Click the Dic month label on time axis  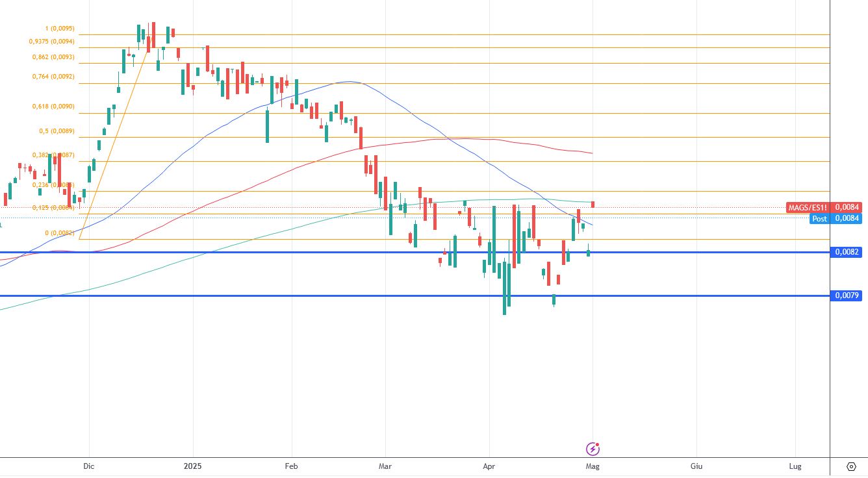pos(89,466)
